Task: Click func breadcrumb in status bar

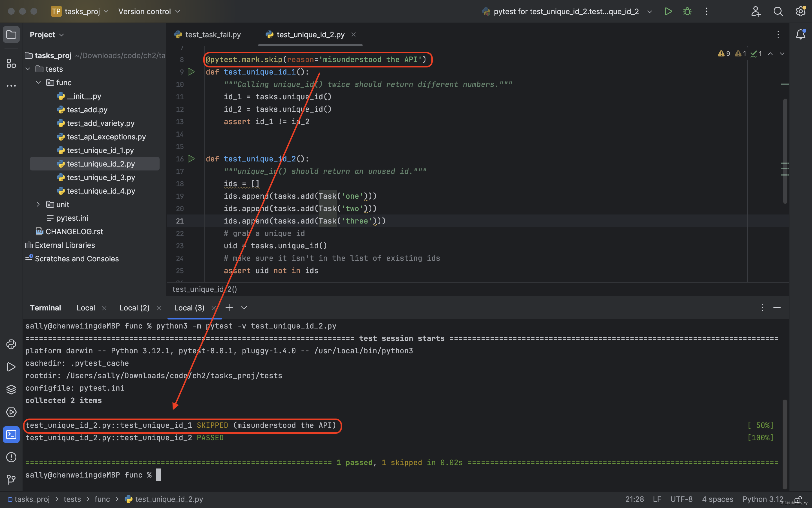Action: (x=102, y=499)
